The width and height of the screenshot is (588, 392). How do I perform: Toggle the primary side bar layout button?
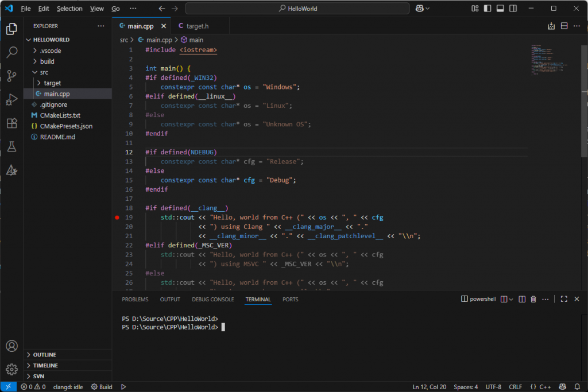point(488,9)
